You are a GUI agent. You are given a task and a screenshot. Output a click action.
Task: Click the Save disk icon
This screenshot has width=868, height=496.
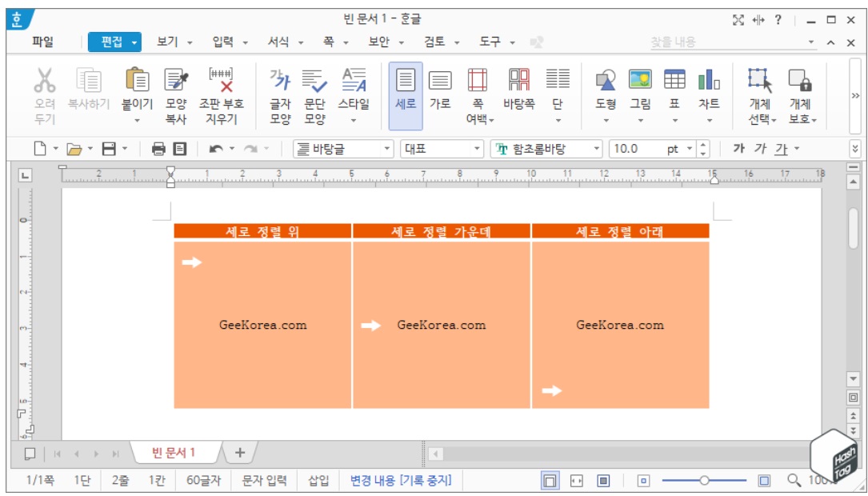109,148
